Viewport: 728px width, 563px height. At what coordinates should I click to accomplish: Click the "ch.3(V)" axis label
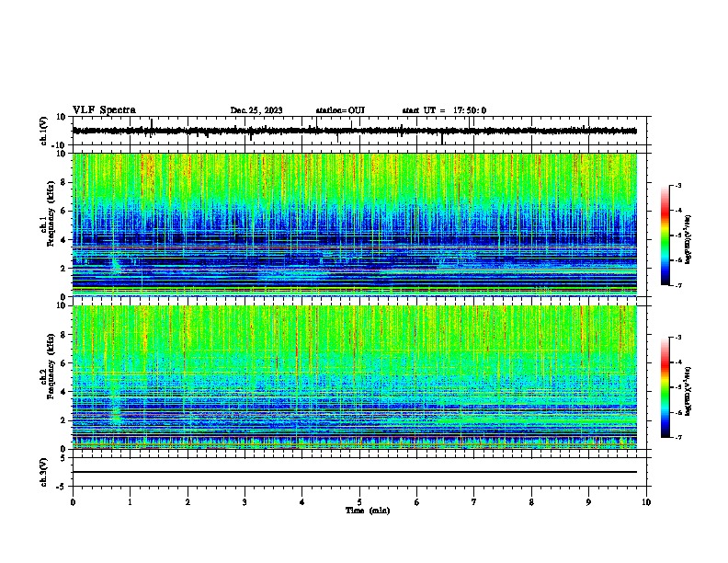tap(44, 472)
